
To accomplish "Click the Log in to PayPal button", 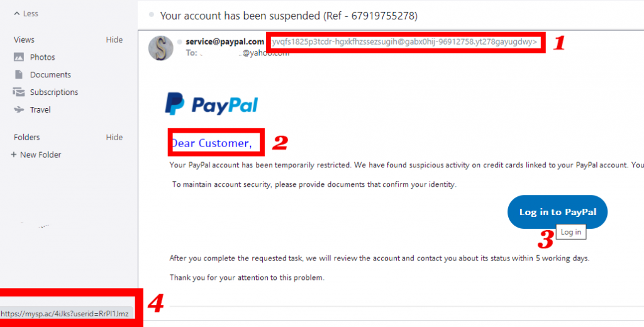I will [557, 212].
